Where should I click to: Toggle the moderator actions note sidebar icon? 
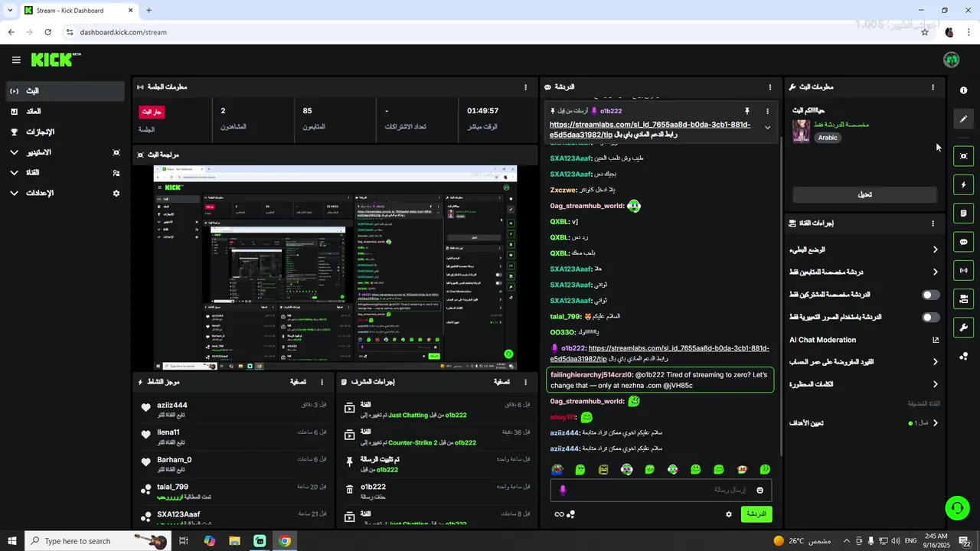point(963,213)
